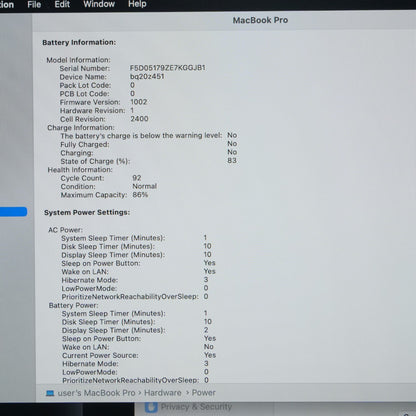Click "System Sleep Timer (Minutes):" in AC Power section

click(113, 238)
